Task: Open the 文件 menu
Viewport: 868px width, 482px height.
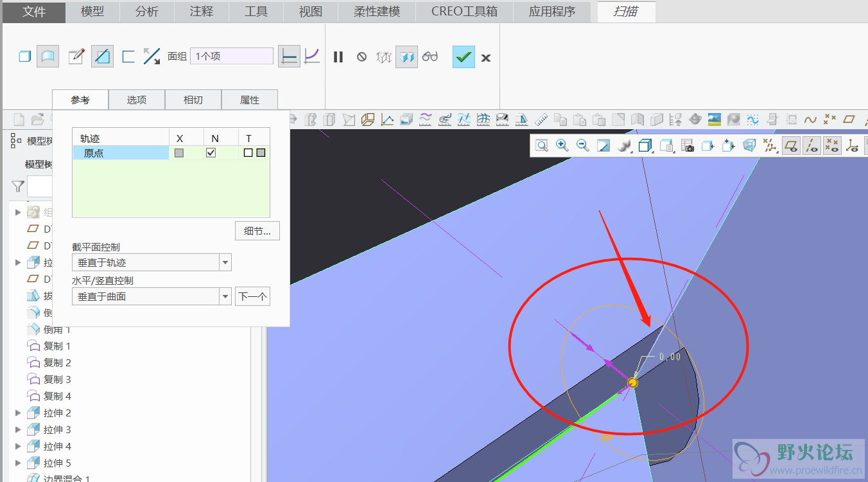Action: pos(34,12)
